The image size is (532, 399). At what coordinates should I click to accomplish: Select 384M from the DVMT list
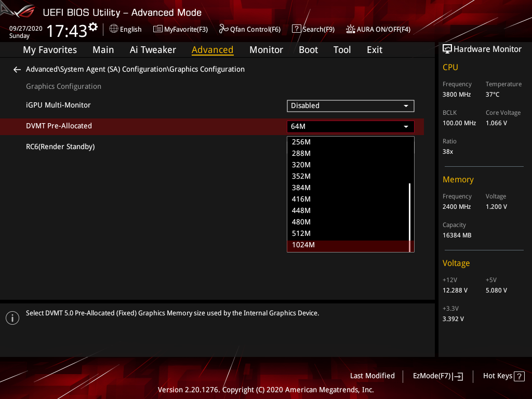coord(348,188)
